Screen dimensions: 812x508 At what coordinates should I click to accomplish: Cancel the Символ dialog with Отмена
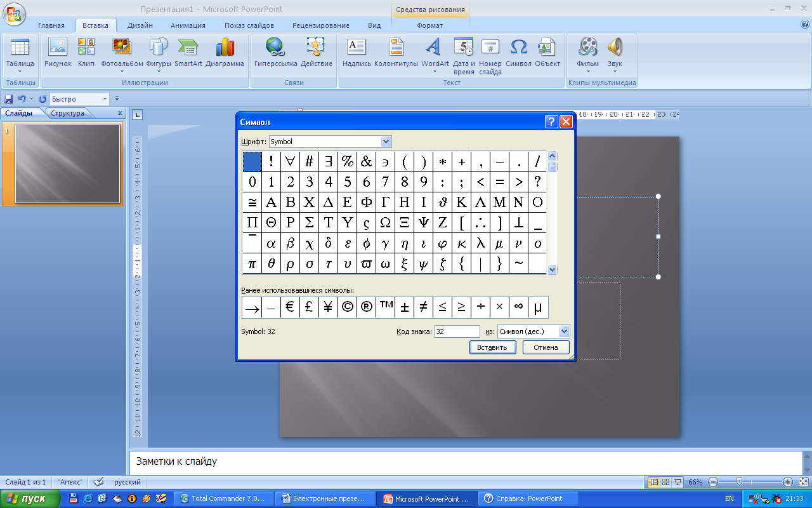click(x=546, y=347)
